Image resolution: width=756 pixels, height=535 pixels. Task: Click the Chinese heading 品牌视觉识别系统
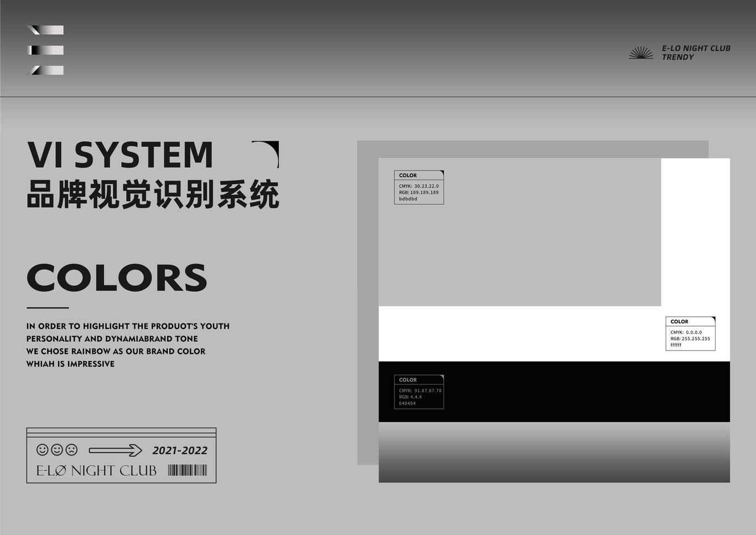coord(153,194)
